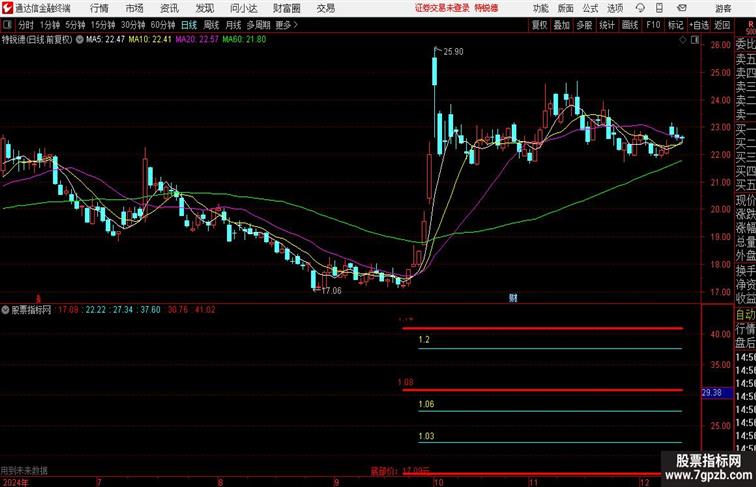Click the 1.03 level line label
This screenshot has height=487, width=756.
click(426, 436)
